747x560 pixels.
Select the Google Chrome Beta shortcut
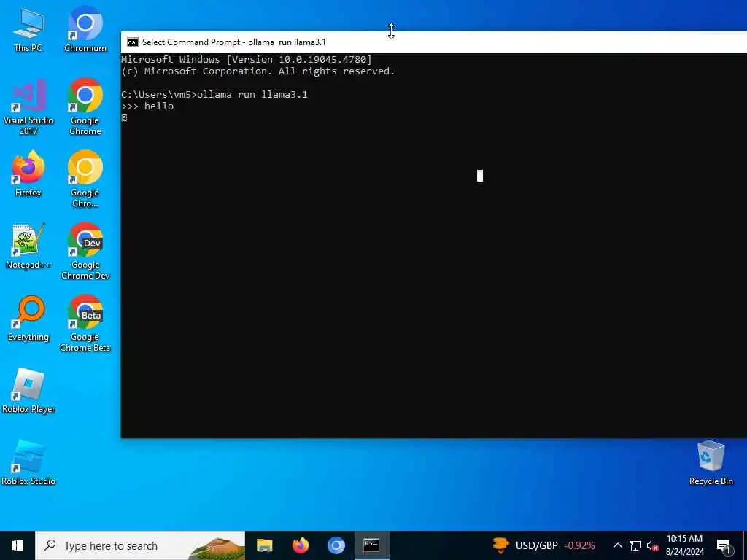(85, 324)
